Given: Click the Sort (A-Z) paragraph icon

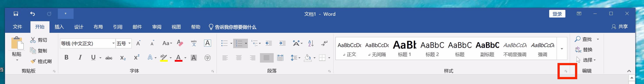Looking at the screenshot, I should coord(311,43).
